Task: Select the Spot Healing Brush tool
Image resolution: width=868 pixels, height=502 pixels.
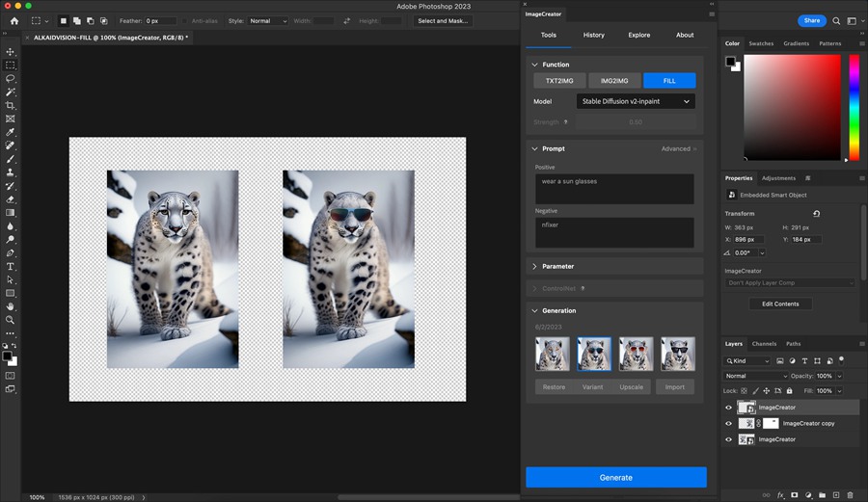Action: 10,145
